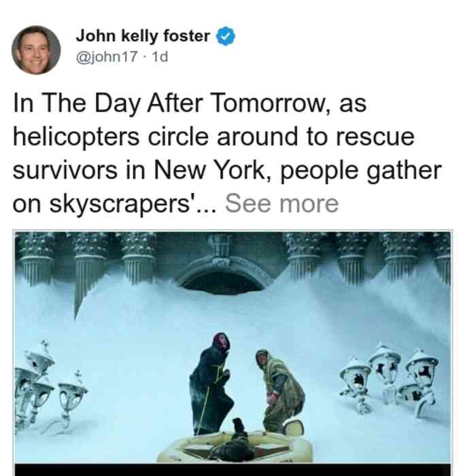476x476 pixels.
Task: Click the word "helicopters" in the post
Action: point(76,137)
